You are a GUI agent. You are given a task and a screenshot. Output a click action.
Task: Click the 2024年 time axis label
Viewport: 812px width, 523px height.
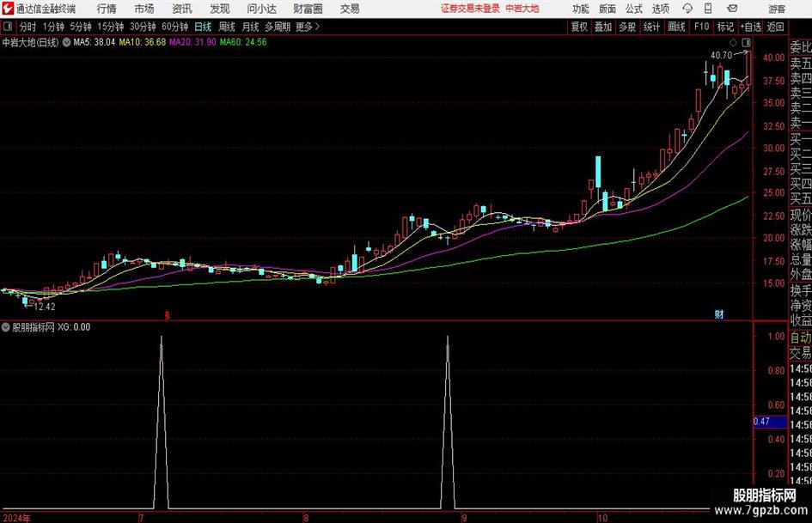pyautogui.click(x=17, y=518)
